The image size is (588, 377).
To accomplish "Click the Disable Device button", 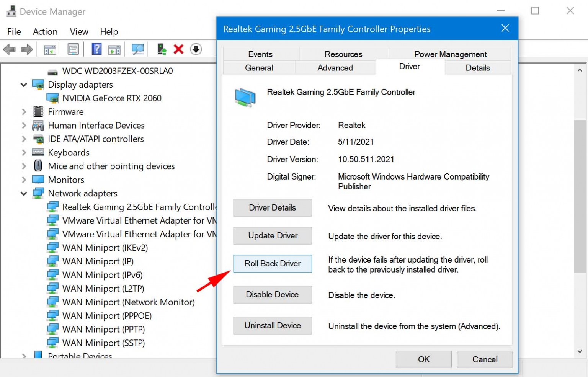I will click(272, 295).
